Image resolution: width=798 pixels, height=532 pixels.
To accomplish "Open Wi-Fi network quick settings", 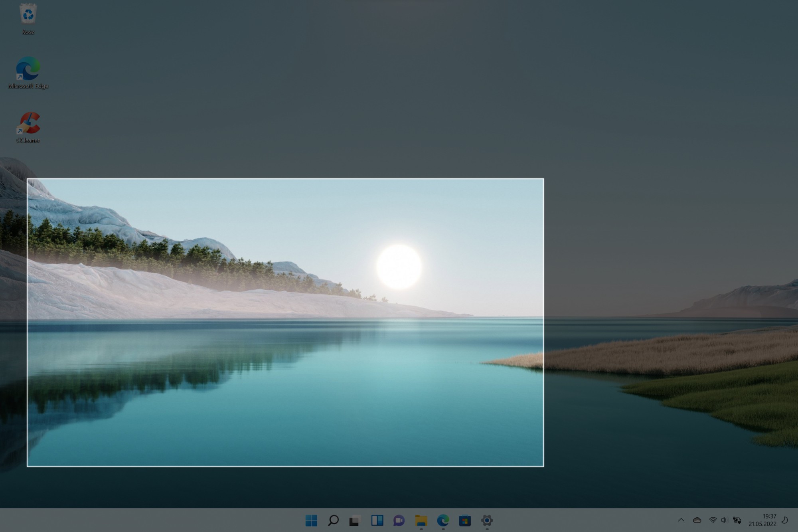I will coord(713,520).
